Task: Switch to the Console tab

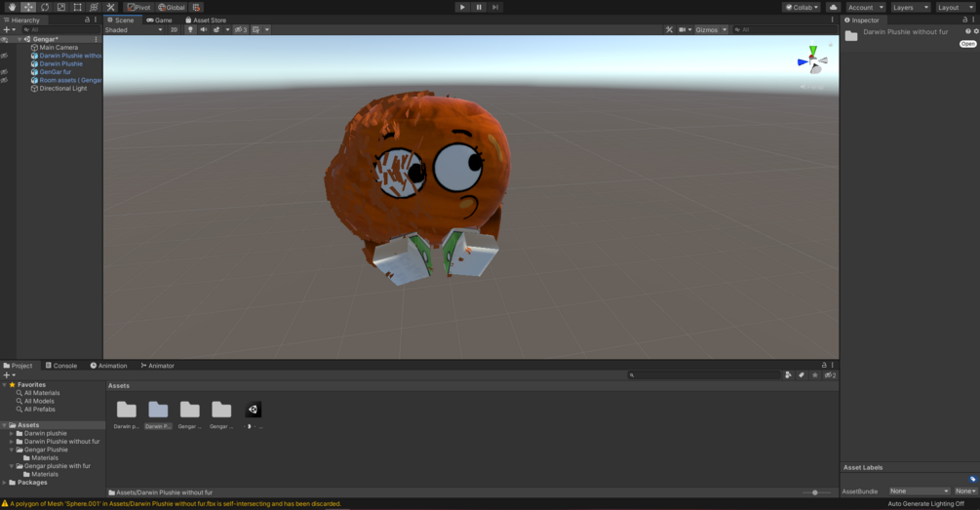Action: (61, 366)
